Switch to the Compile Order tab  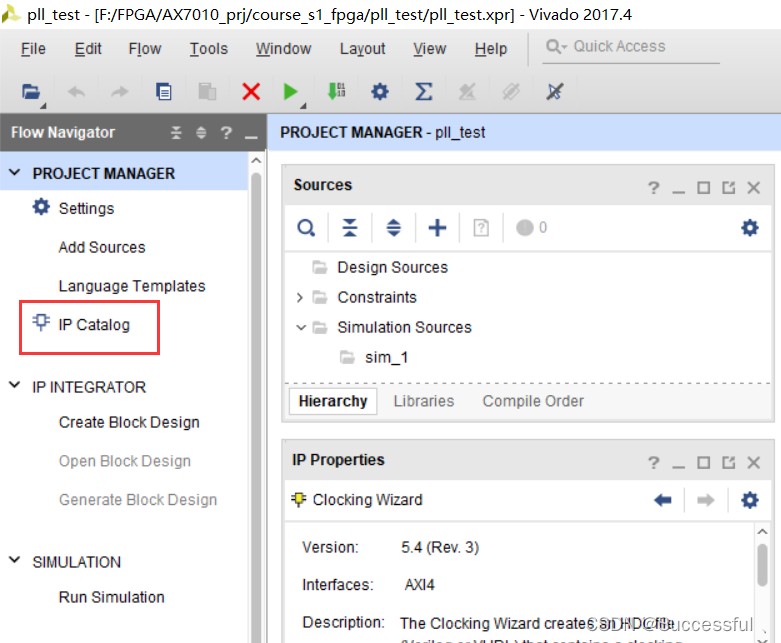(x=533, y=401)
